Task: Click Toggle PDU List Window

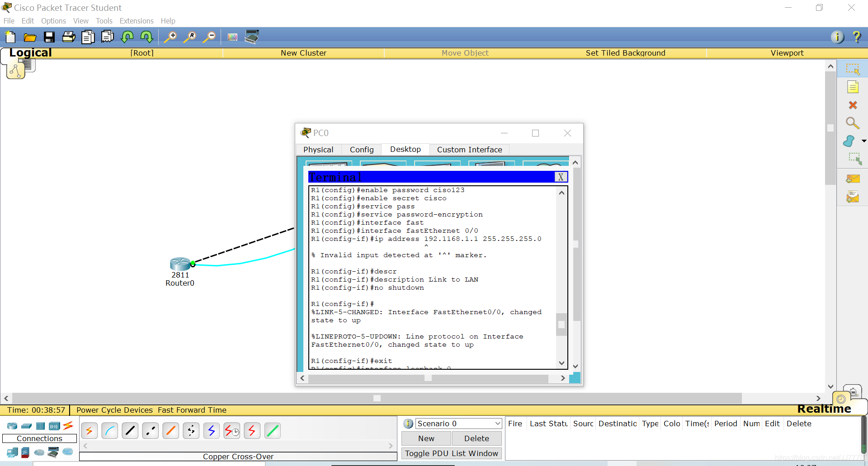Action: pos(452,453)
